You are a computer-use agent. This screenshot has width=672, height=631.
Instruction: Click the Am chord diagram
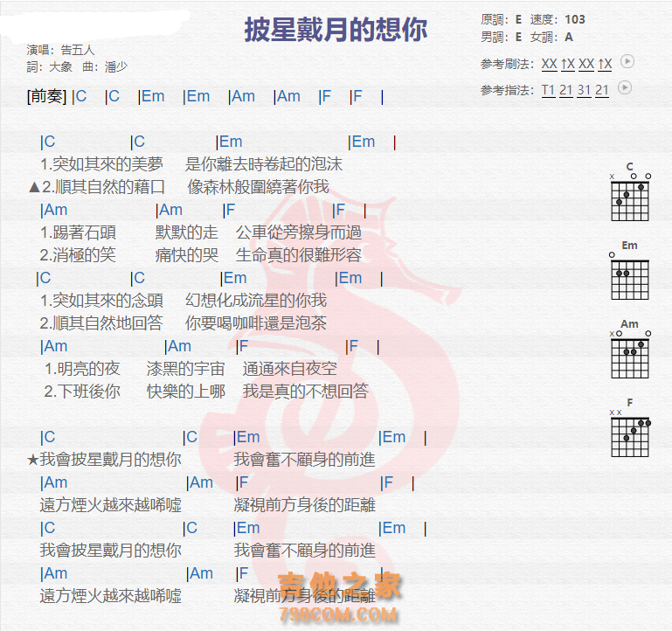click(630, 349)
